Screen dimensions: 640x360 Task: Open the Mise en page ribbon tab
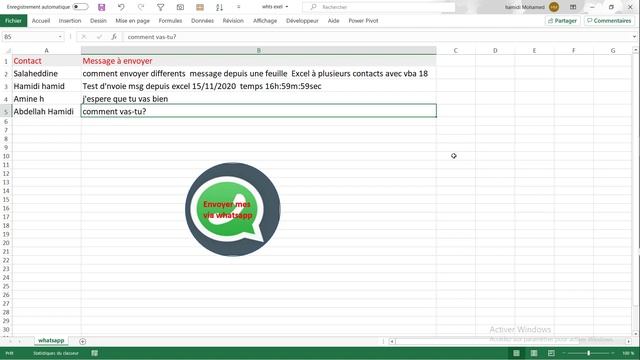pyautogui.click(x=133, y=20)
